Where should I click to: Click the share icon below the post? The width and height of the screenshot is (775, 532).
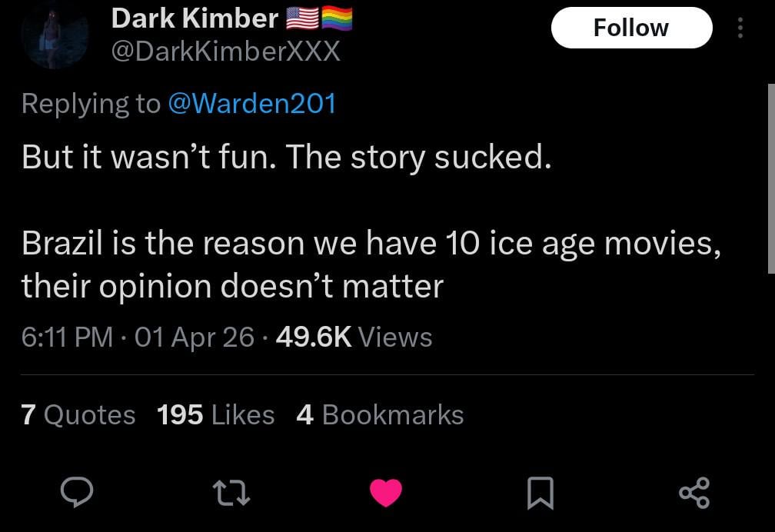pos(694,492)
